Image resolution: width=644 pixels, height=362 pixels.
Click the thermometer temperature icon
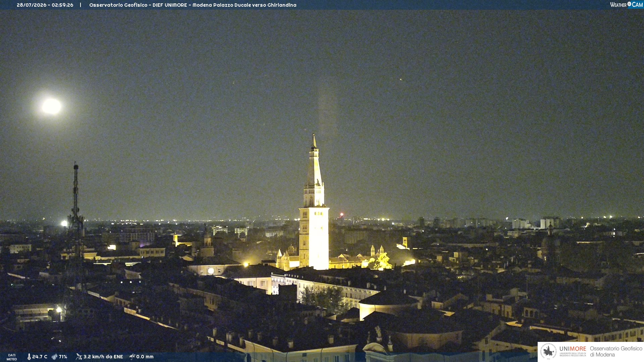[x=29, y=357]
